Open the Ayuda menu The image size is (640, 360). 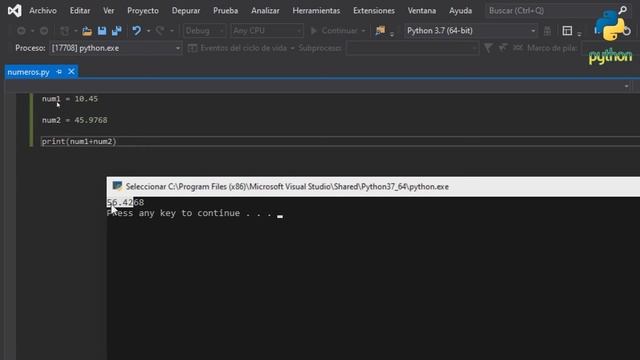pyautogui.click(x=460, y=11)
